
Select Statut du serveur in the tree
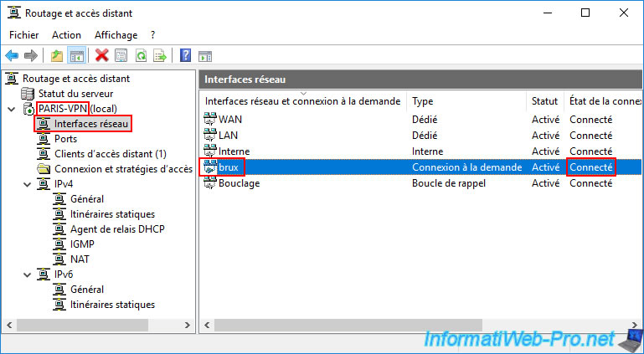(x=75, y=94)
